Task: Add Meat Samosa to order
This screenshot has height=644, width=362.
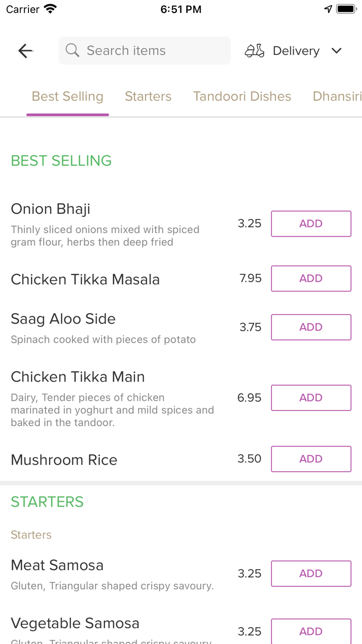Action: pyautogui.click(x=311, y=574)
